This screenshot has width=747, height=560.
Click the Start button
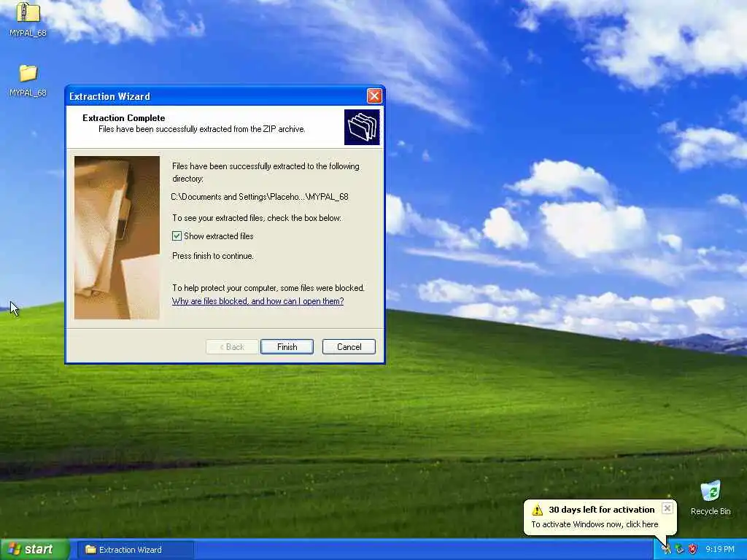tap(34, 549)
